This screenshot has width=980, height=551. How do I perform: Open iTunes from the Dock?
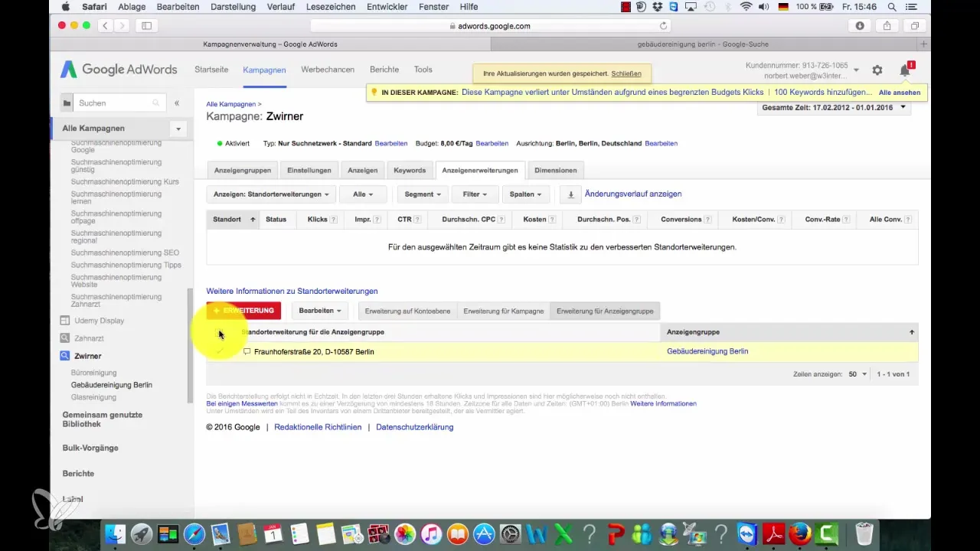(x=431, y=533)
